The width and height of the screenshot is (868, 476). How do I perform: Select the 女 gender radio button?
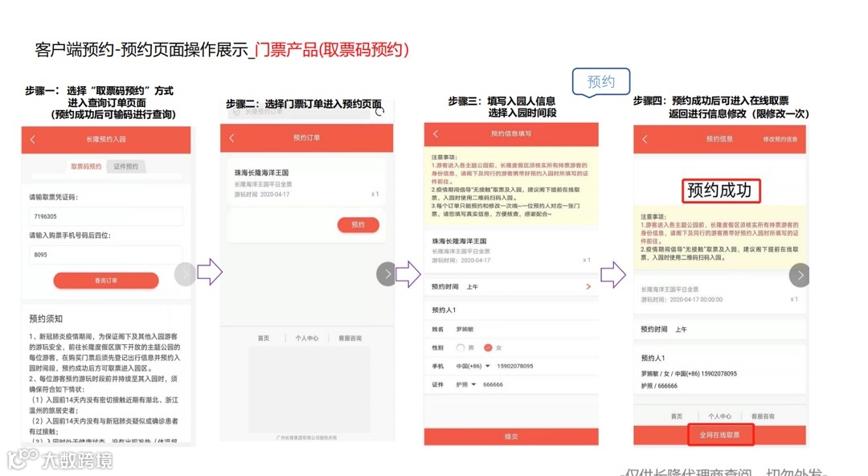pyautogui.click(x=488, y=348)
